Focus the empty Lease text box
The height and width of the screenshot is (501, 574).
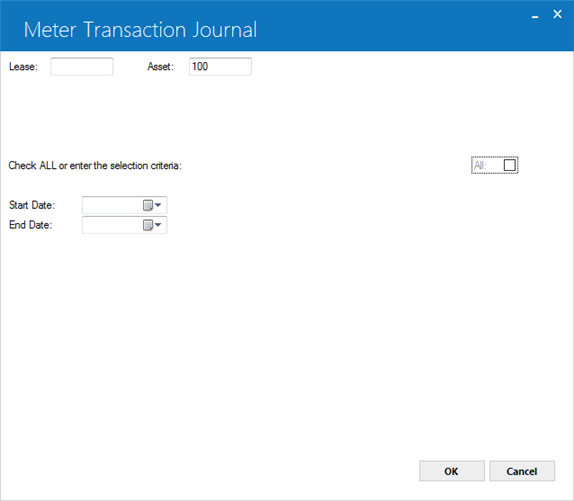(82, 67)
